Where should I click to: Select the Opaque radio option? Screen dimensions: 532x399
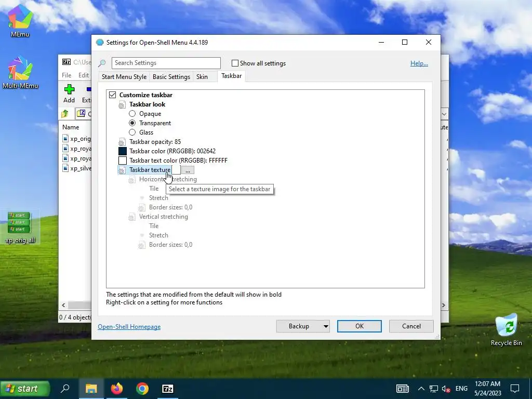(132, 114)
